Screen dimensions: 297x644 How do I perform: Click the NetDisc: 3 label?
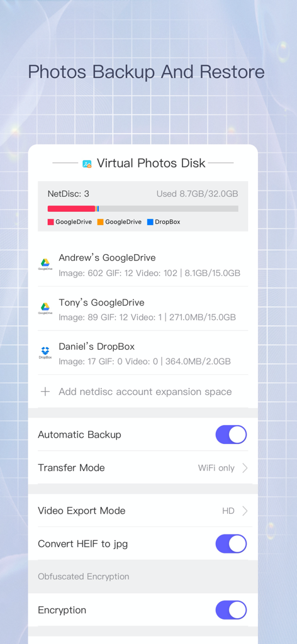pyautogui.click(x=68, y=194)
